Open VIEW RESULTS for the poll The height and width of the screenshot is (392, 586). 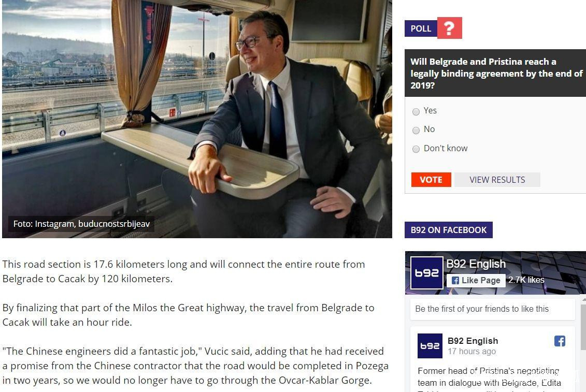(x=497, y=180)
